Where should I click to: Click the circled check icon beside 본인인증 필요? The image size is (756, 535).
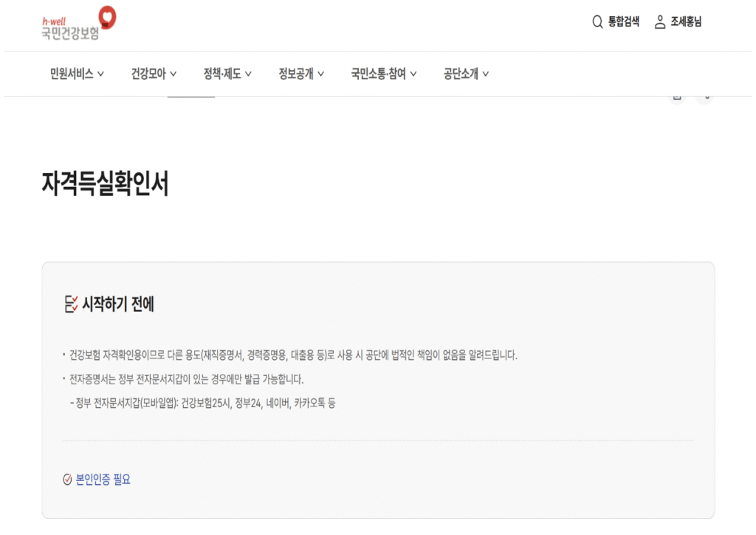pos(68,480)
